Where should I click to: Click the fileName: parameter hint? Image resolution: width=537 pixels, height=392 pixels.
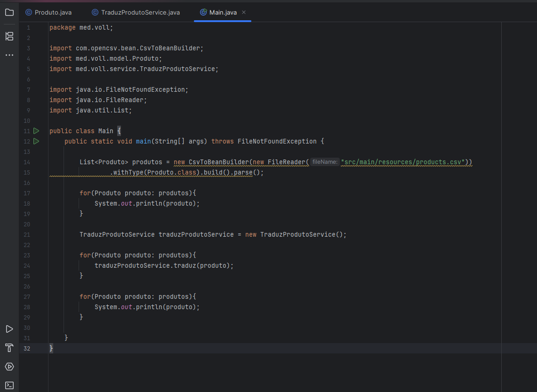pyautogui.click(x=325, y=162)
